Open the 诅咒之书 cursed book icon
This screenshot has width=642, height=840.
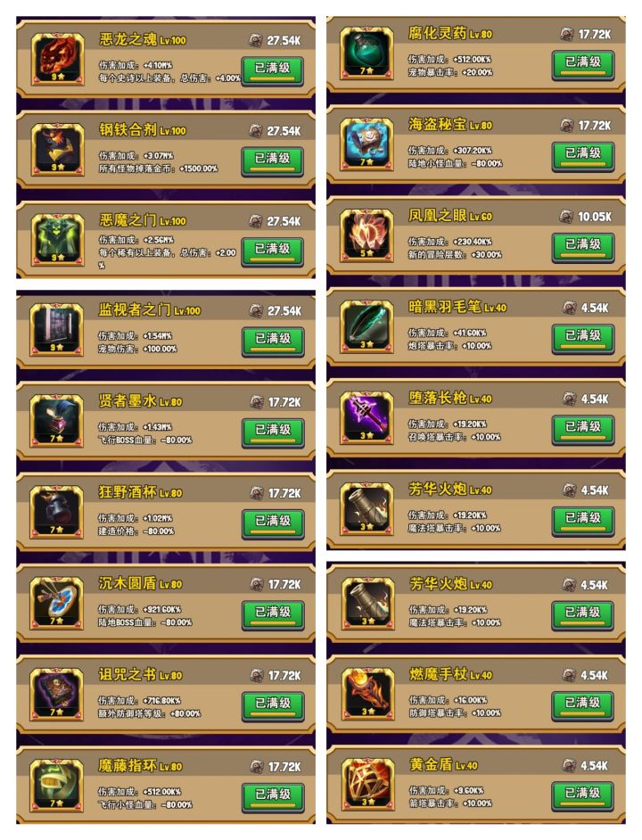57,694
